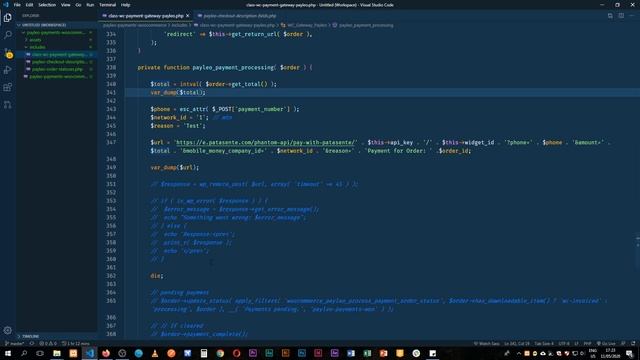640x360 pixels.
Task: Follow the patasente.com URL on line 347
Action: click(x=266, y=142)
